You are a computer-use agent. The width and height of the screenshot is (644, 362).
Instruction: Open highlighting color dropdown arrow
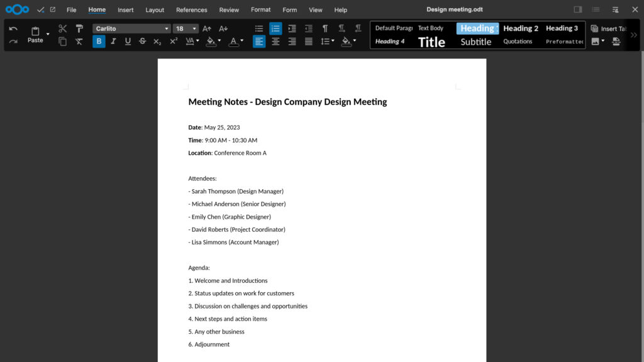coord(219,41)
